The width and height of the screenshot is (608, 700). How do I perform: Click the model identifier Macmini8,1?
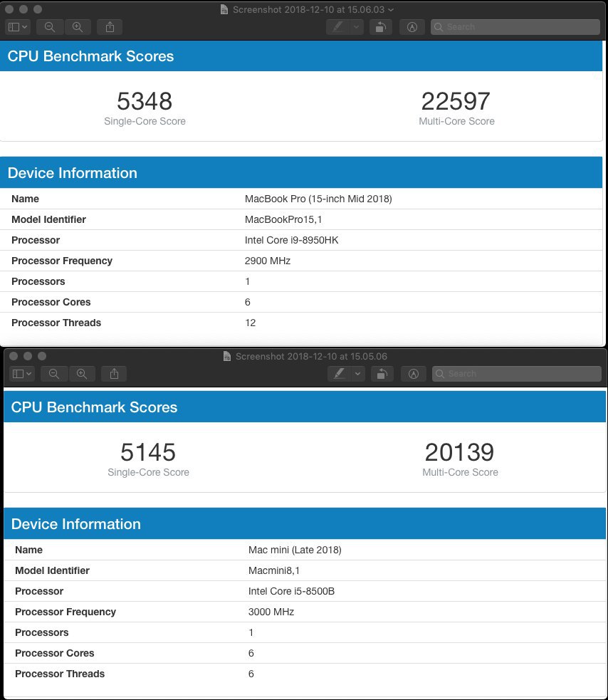273,570
